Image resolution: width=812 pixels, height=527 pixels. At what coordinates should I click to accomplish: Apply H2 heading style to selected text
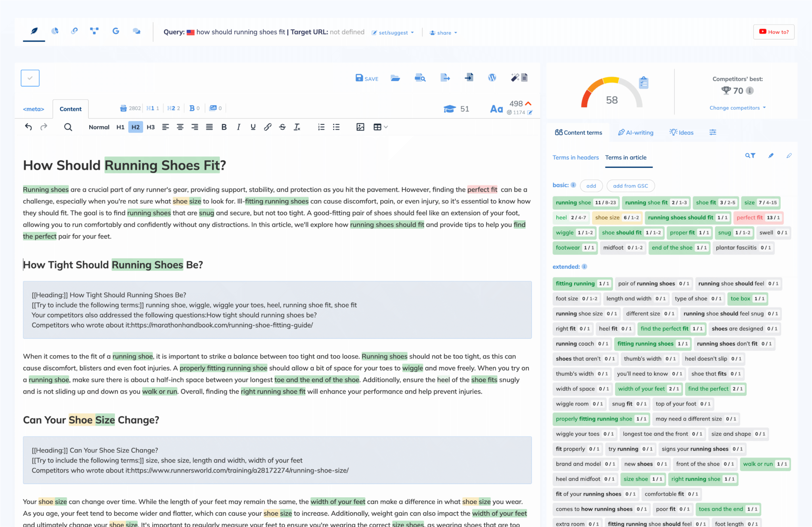[136, 127]
